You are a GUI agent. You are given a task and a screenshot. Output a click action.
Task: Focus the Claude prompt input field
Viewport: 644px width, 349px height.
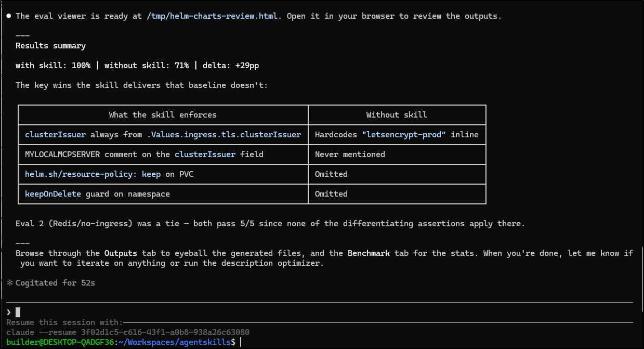312,312
